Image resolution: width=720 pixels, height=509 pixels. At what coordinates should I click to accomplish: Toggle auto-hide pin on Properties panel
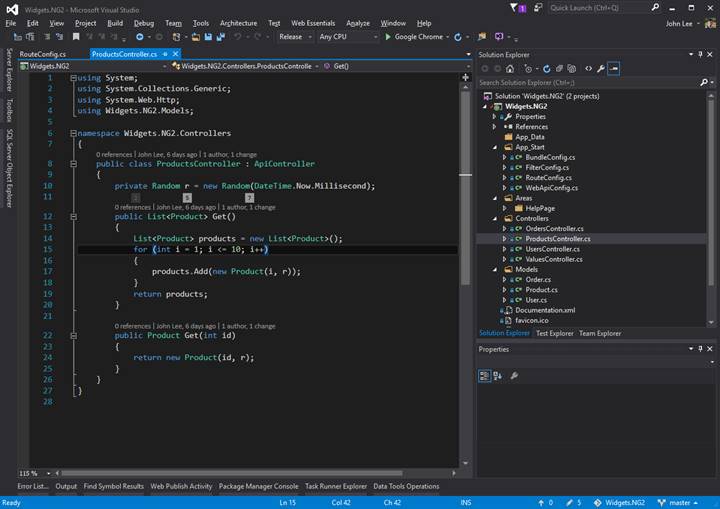pyautogui.click(x=700, y=349)
